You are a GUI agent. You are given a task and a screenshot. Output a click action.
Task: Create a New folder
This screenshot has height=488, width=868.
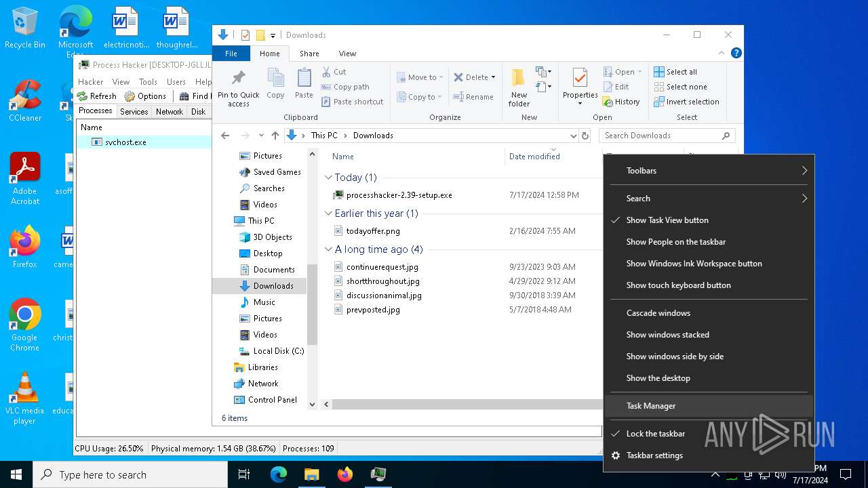(519, 87)
